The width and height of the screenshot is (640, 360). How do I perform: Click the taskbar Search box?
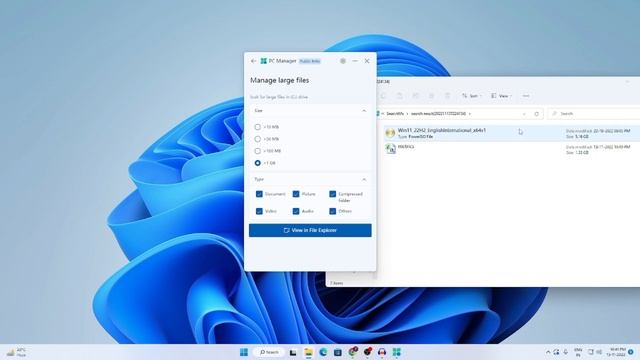pyautogui.click(x=269, y=352)
